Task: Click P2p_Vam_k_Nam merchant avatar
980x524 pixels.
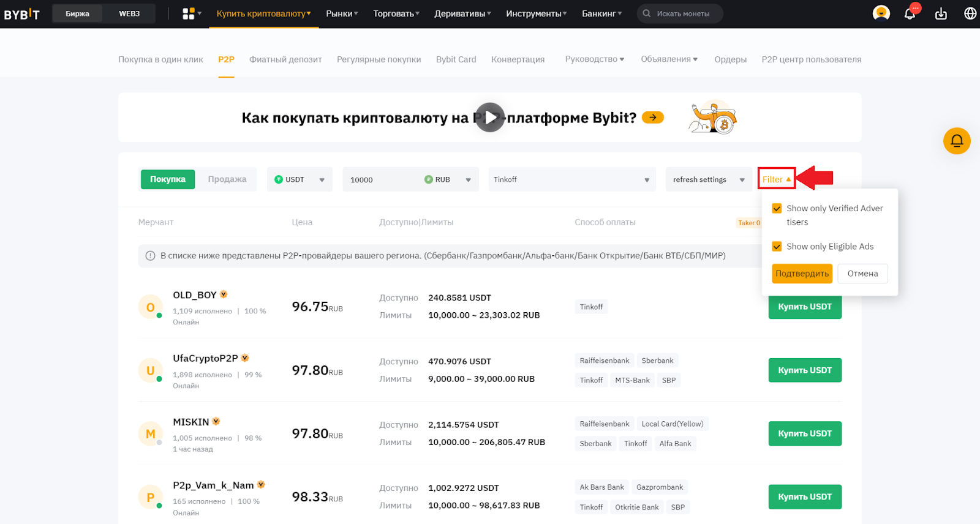Action: click(151, 497)
